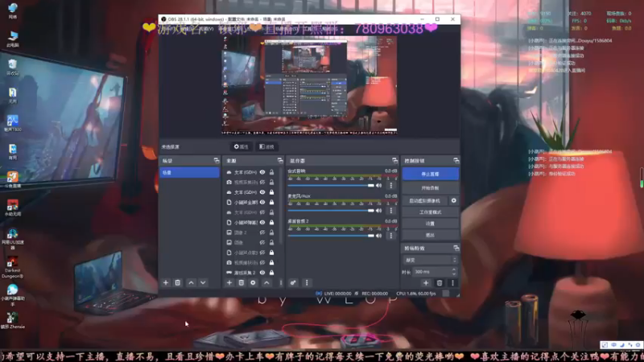Pop out the Sources (来源) dock panel
Image resolution: width=644 pixels, height=362 pixels.
[280, 160]
